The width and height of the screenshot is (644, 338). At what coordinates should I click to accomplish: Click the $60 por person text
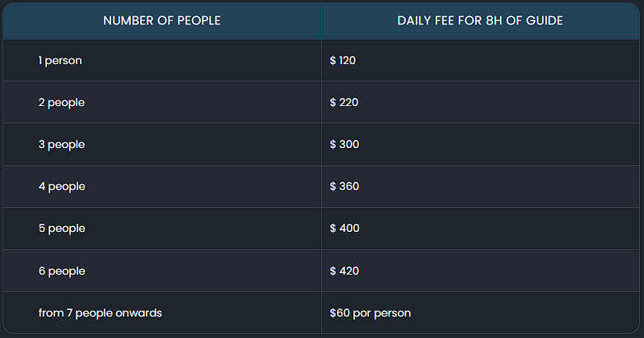click(370, 313)
